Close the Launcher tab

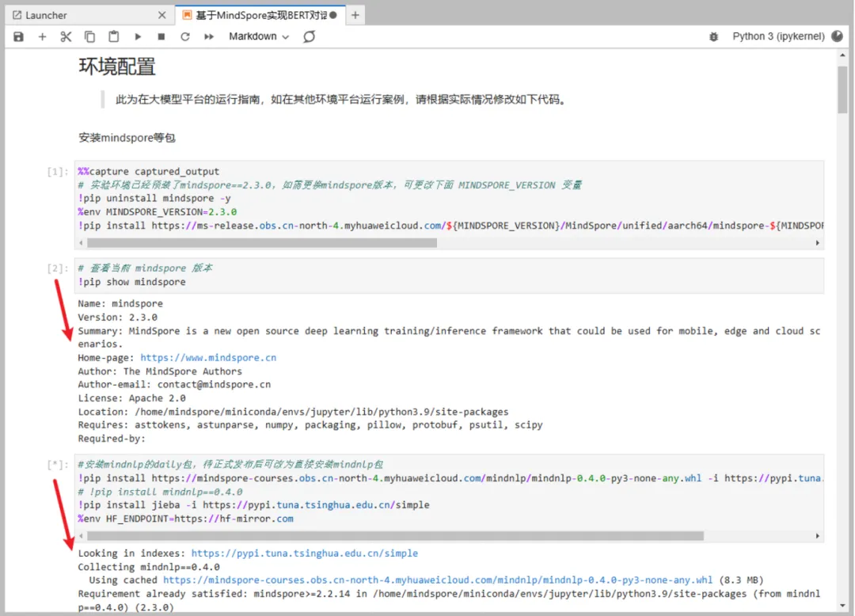[x=162, y=15]
